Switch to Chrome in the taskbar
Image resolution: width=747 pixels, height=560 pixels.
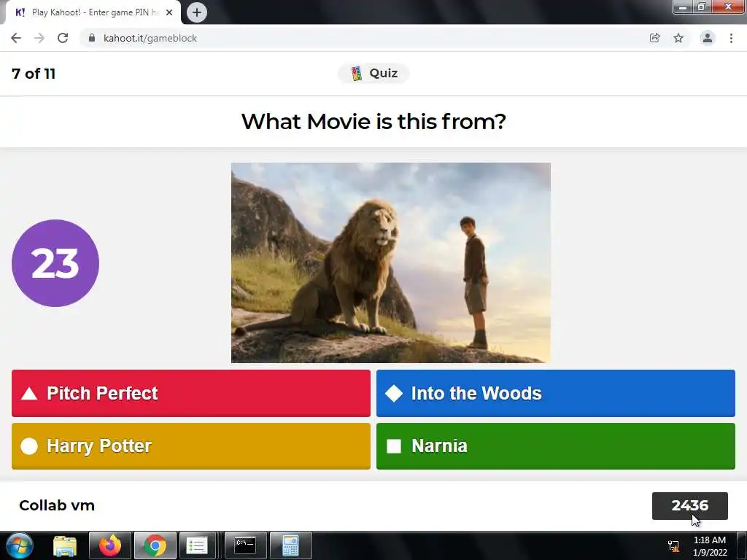(155, 545)
